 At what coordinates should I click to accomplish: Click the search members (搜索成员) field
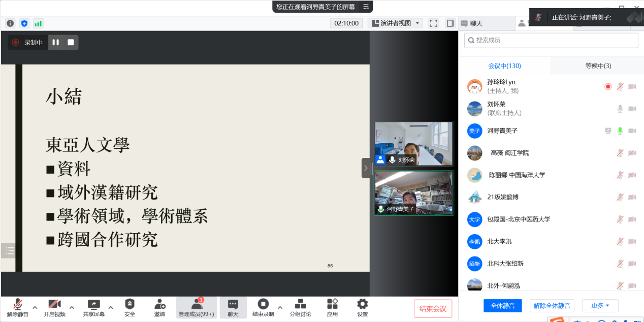coord(551,40)
